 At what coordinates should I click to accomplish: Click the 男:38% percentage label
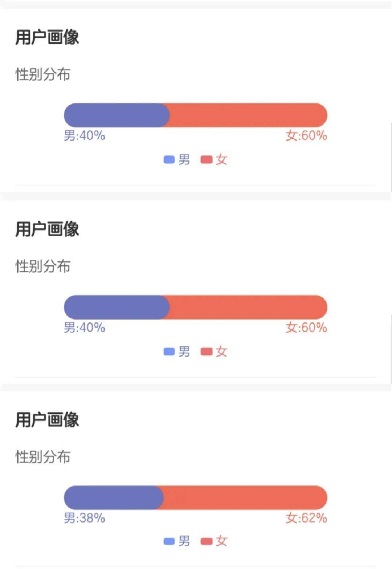pyautogui.click(x=85, y=518)
